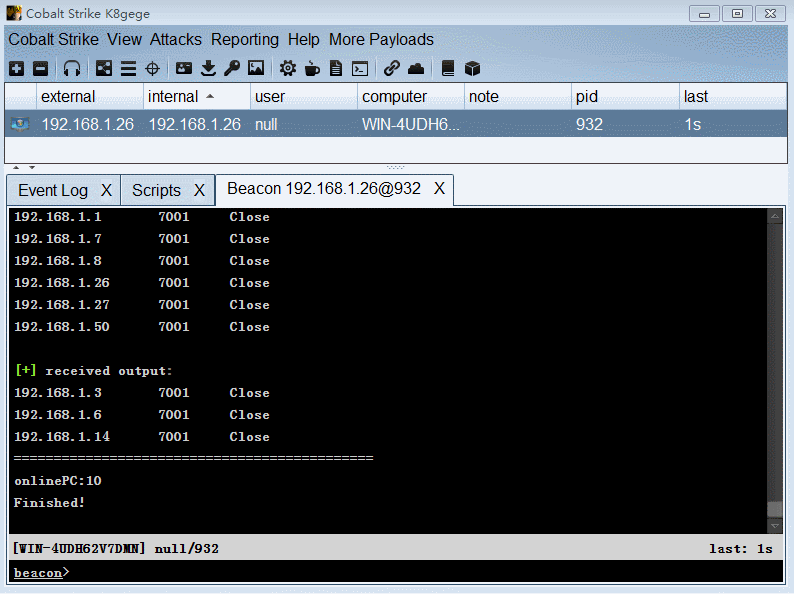Show the targets view crosshair icon
794x594 pixels.
coord(152,68)
